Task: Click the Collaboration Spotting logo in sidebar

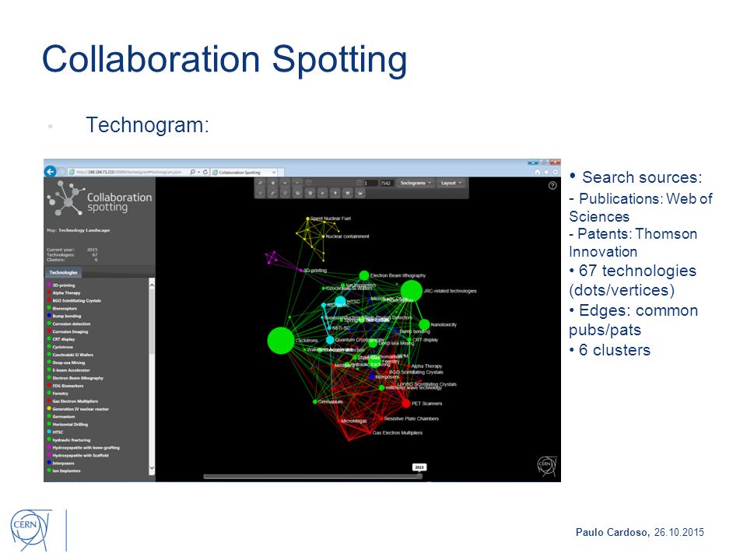Action: 100,198
